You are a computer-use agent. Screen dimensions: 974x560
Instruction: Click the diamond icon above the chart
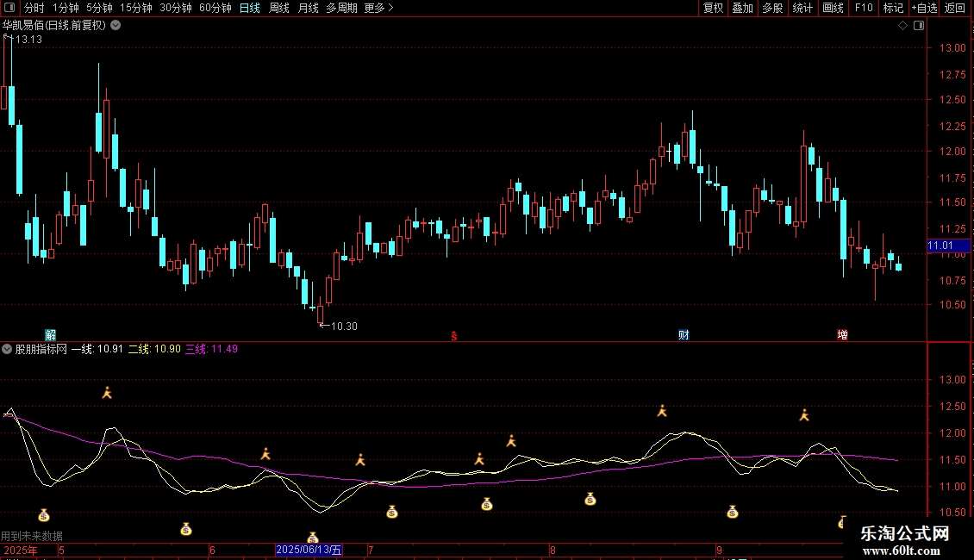click(903, 26)
